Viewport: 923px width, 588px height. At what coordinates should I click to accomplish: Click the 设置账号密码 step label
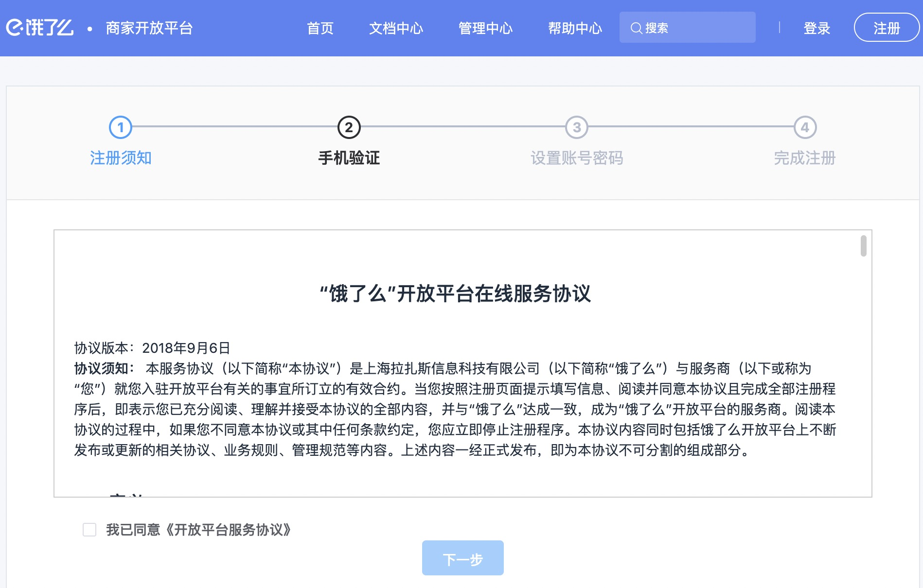577,158
